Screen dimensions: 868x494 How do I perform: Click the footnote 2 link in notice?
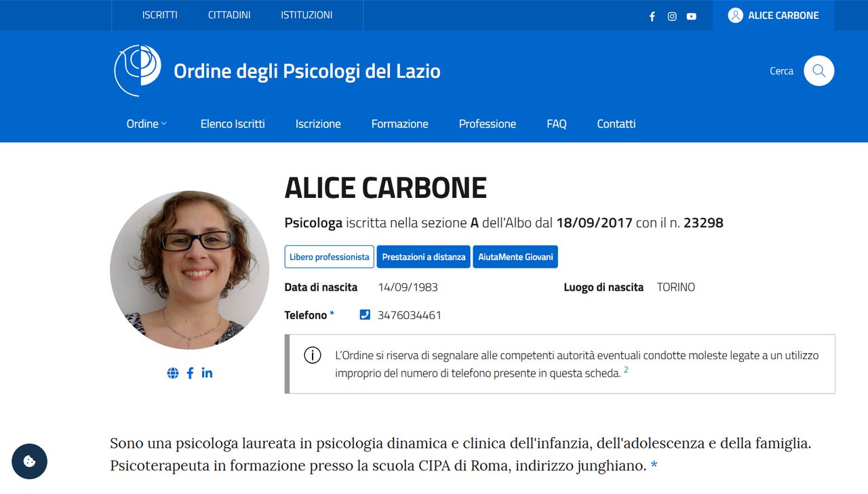(626, 370)
